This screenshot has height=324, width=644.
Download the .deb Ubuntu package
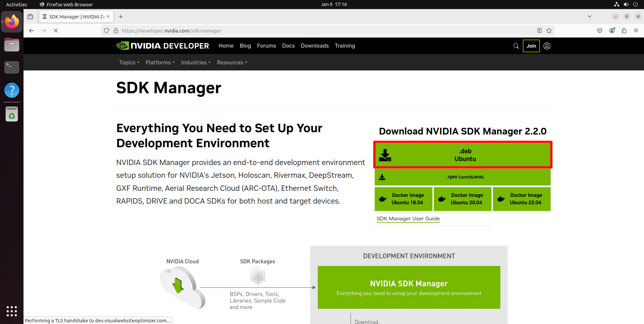pyautogui.click(x=463, y=155)
